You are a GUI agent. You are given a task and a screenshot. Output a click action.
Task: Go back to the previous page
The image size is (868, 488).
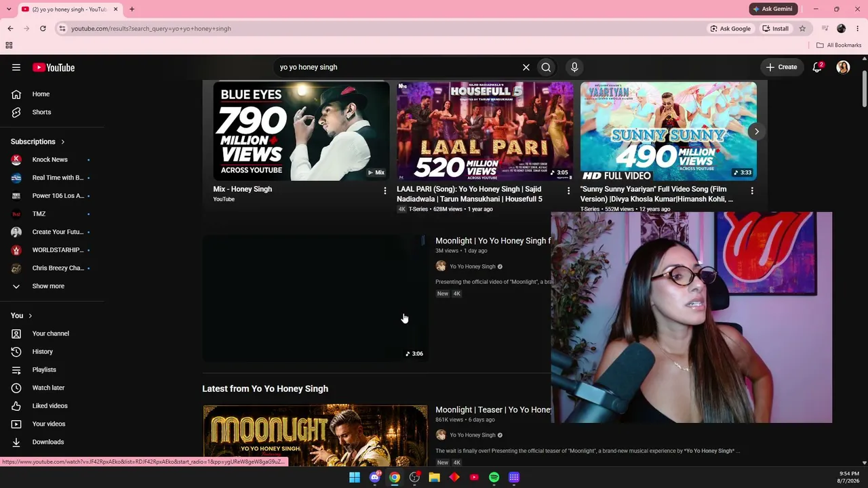(x=10, y=28)
